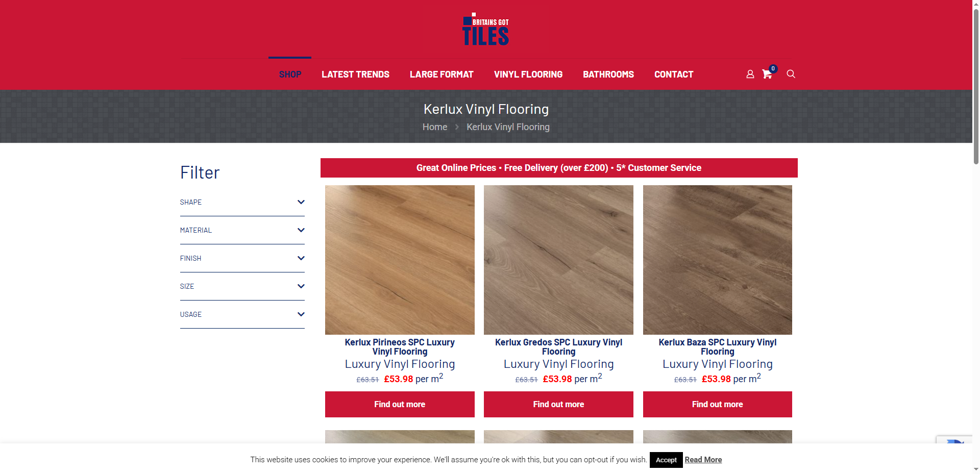Expand the SIZE filter

tap(242, 286)
